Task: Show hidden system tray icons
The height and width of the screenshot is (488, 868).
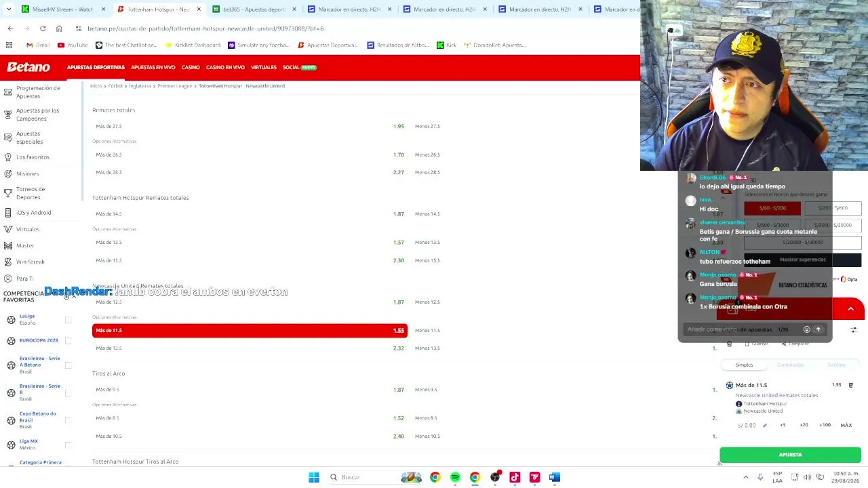Action: pos(746,477)
